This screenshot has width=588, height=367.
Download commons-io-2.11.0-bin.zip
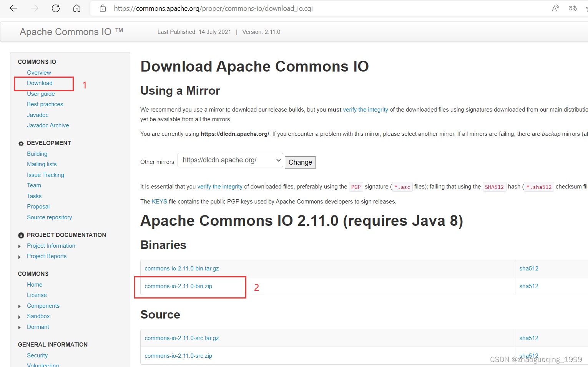pos(178,286)
